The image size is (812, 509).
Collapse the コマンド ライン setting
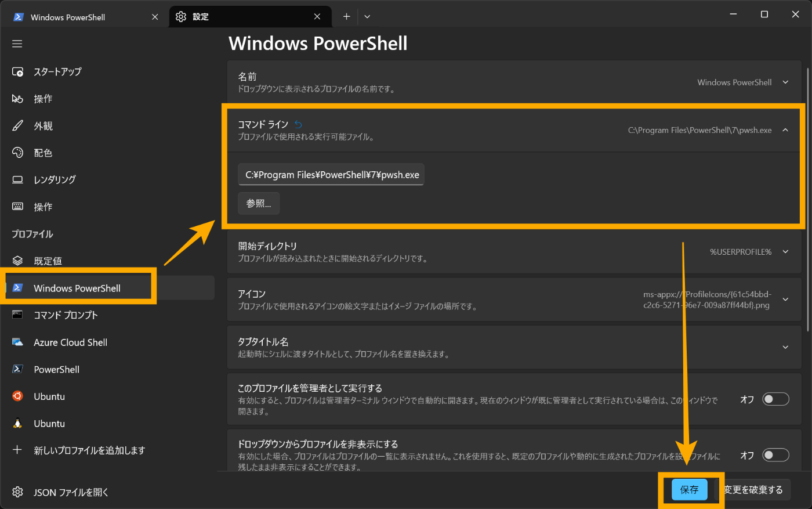click(785, 130)
